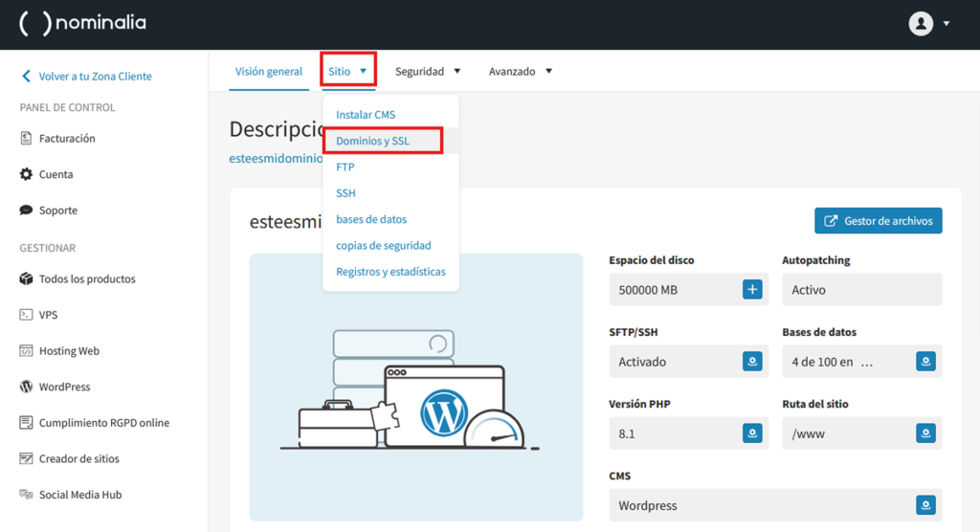Image resolution: width=980 pixels, height=532 pixels.
Task: Click the WordPress hosting illustration
Action: pyautogui.click(x=416, y=387)
